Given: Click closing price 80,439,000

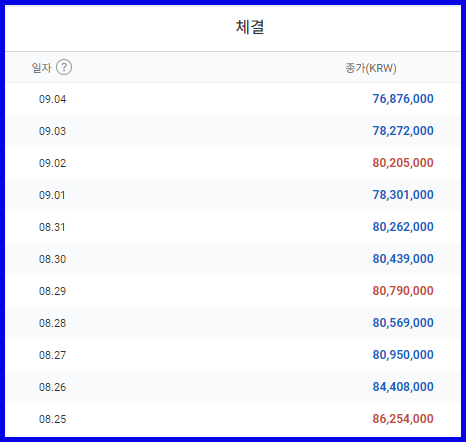Looking at the screenshot, I should (x=403, y=259).
